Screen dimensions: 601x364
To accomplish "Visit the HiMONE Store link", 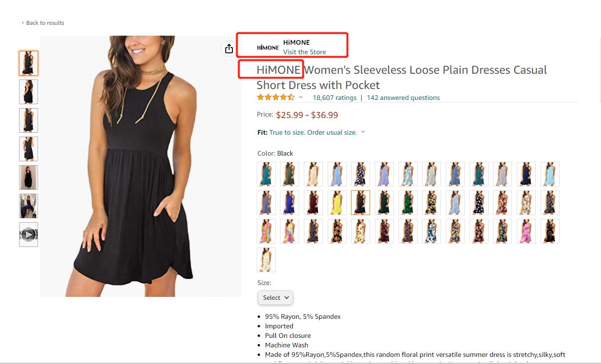I will click(304, 52).
